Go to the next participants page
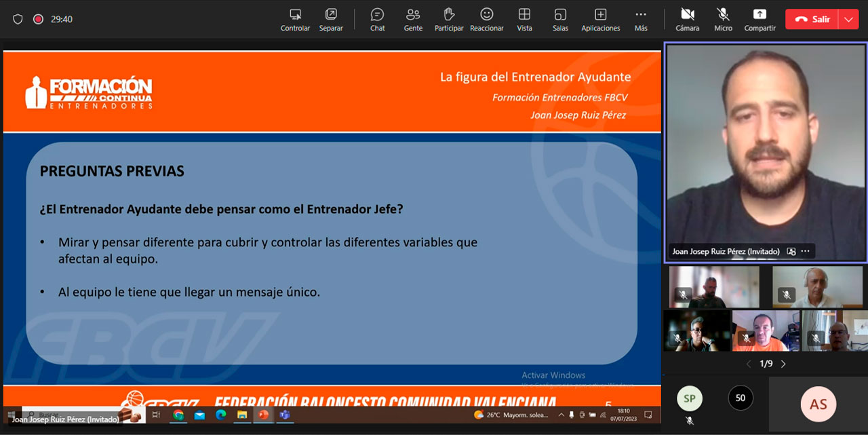Viewport: 868px width, 435px height. (783, 364)
